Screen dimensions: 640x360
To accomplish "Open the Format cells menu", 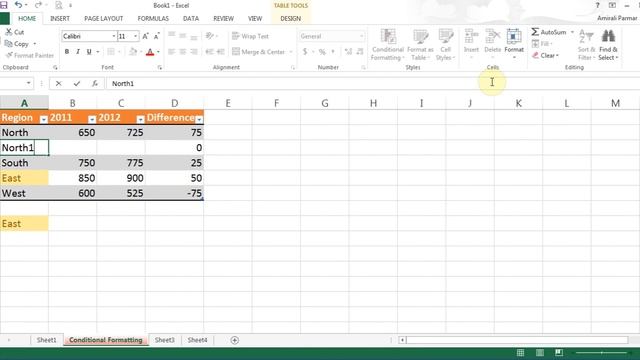I will [514, 44].
